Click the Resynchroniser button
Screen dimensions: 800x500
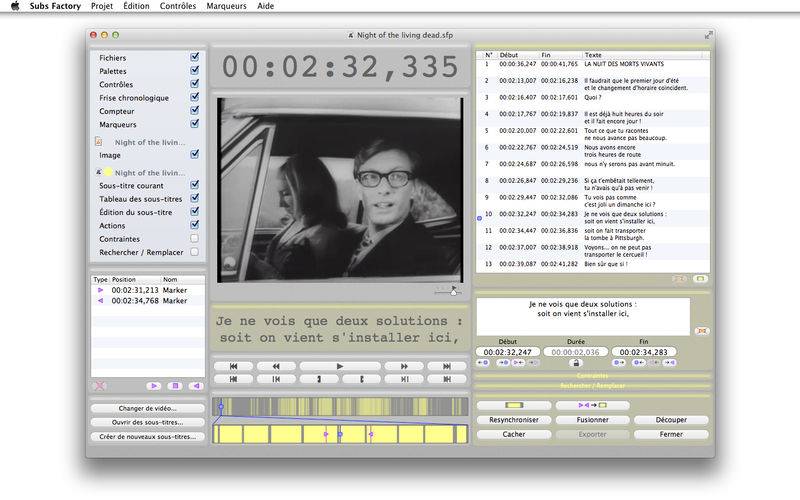pos(514,419)
